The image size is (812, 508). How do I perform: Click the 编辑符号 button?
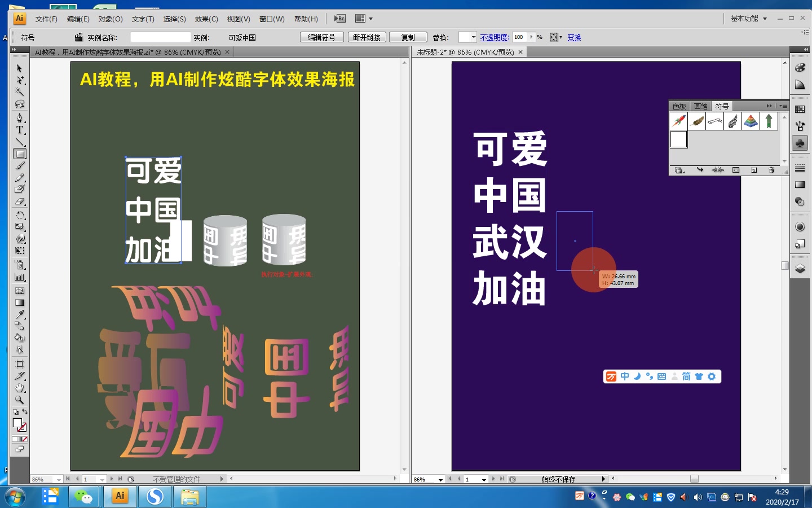click(322, 37)
